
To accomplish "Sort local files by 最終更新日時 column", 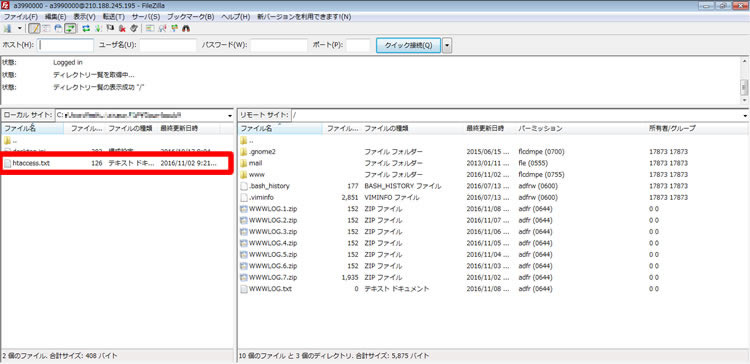I will (189, 129).
